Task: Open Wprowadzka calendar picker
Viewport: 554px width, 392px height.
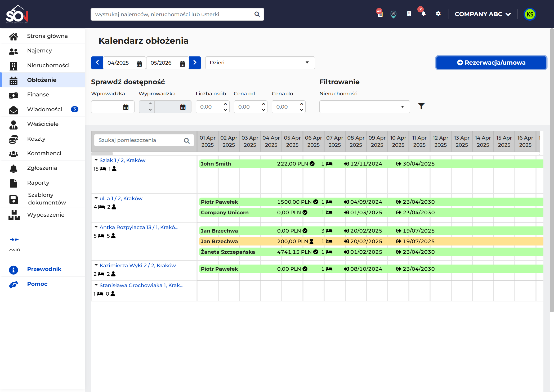Action: coord(126,107)
